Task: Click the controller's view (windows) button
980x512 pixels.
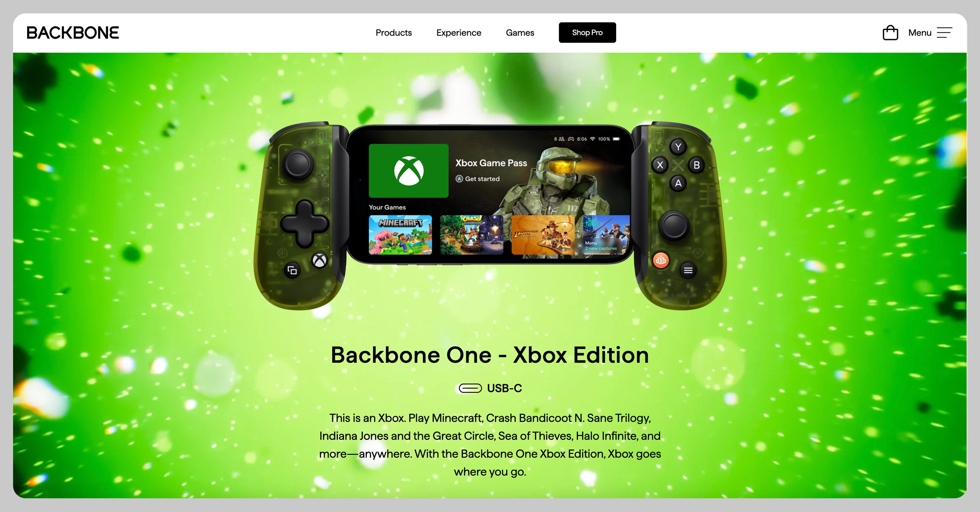Action: coord(292,271)
